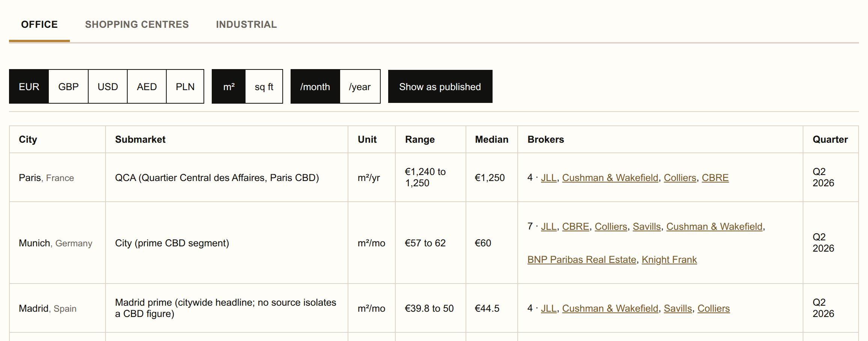
Task: Select GBP currency
Action: tap(68, 86)
